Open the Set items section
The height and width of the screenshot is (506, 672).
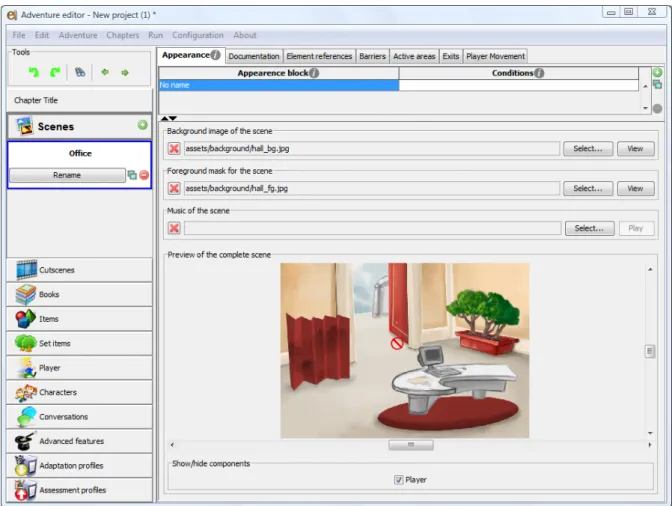click(x=80, y=343)
